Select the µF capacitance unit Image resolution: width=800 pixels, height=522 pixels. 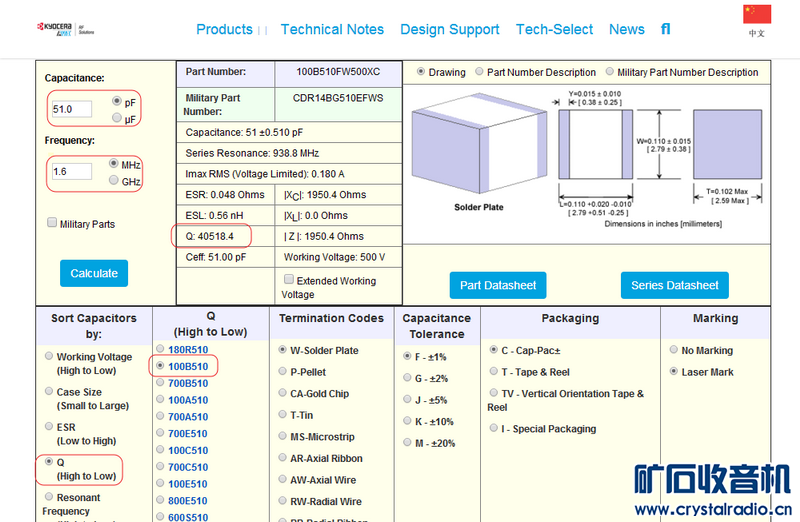click(x=118, y=118)
